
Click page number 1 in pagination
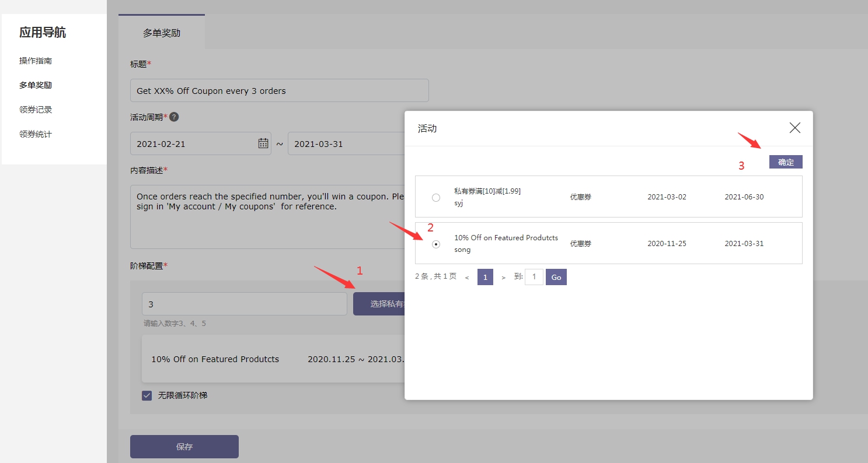[485, 277]
